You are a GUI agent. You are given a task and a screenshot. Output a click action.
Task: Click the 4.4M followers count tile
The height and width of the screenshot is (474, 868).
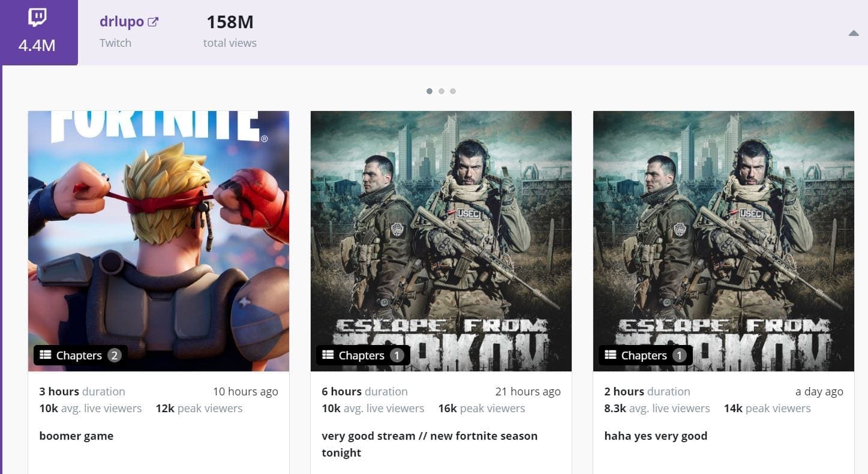pyautogui.click(x=37, y=46)
